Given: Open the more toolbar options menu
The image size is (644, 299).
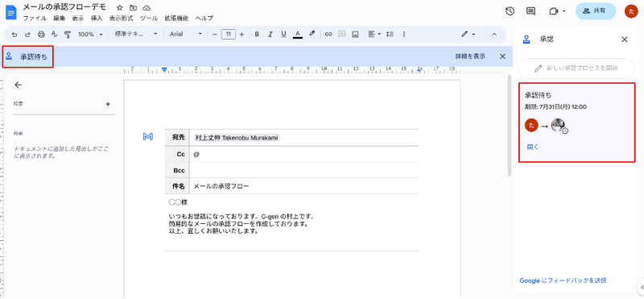Looking at the screenshot, I should click(x=404, y=34).
